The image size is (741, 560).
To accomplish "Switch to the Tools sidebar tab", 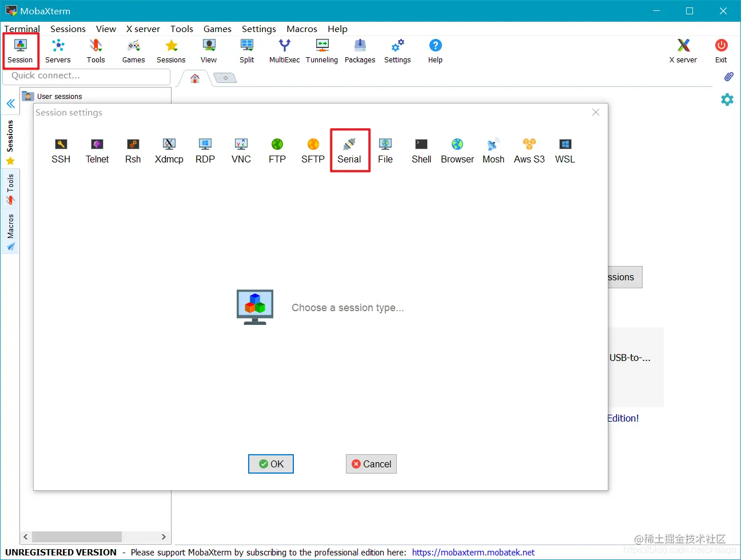I will (10, 189).
